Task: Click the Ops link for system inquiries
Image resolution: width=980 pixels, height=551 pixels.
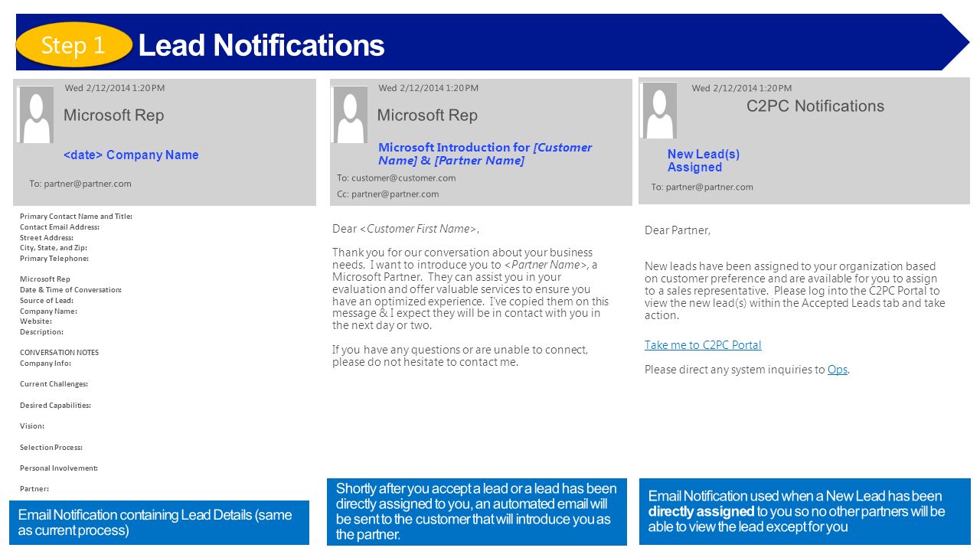Action: (x=838, y=370)
